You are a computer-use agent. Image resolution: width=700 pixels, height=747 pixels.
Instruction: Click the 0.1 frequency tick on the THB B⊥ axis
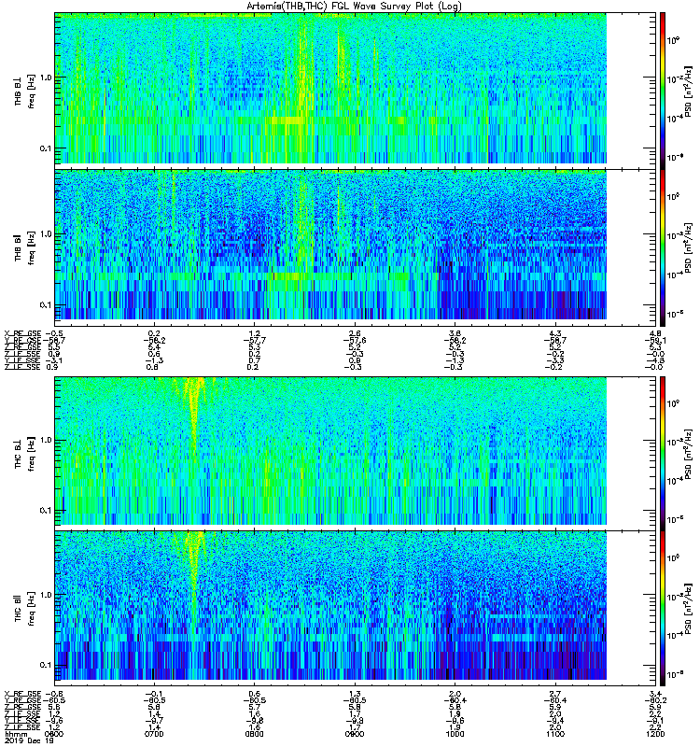pos(46,148)
